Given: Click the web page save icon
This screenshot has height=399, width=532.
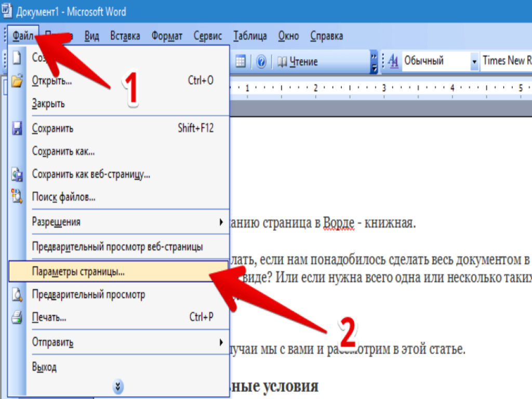Looking at the screenshot, I should 17,174.
